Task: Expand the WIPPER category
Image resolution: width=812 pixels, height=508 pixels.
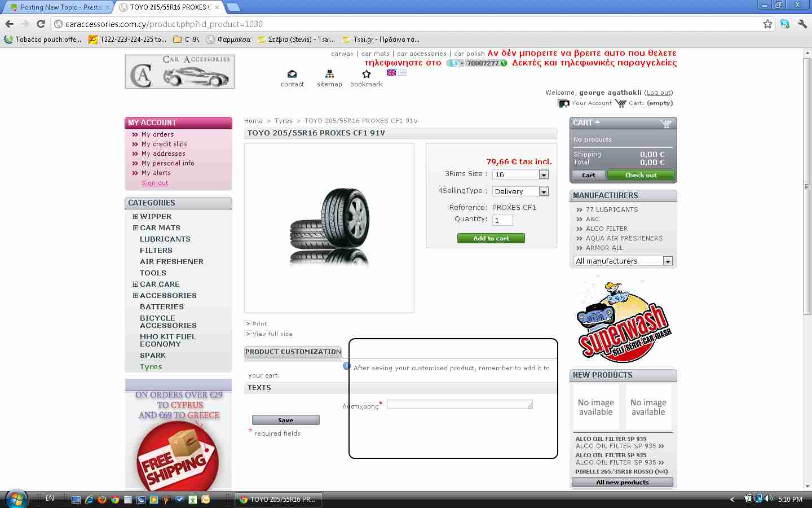Action: click(x=135, y=216)
